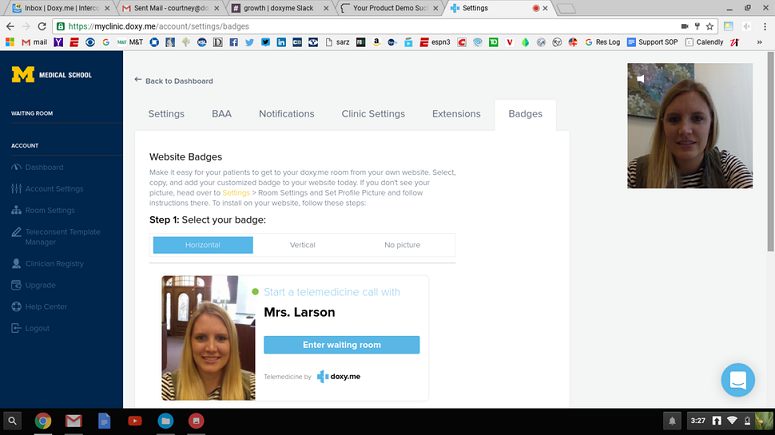Switch to the Sent Mail browser tab
Viewport: 775px width, 435px height.
pos(171,8)
